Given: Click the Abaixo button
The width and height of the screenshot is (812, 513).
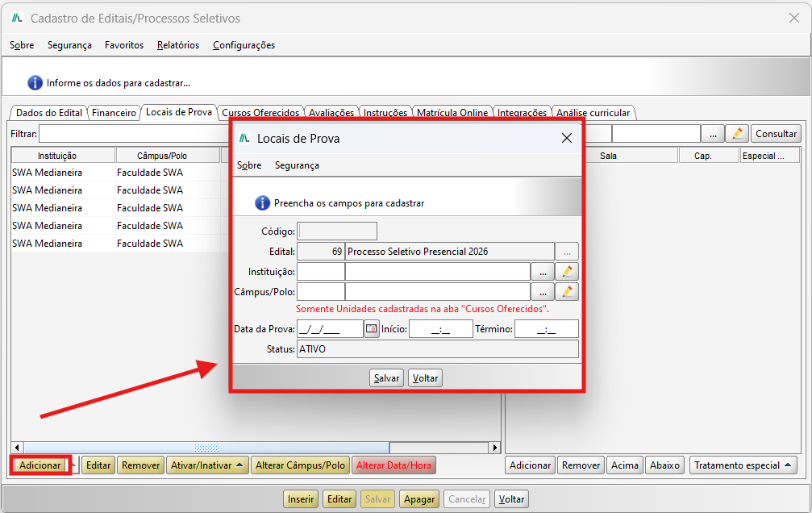Looking at the screenshot, I should (665, 465).
